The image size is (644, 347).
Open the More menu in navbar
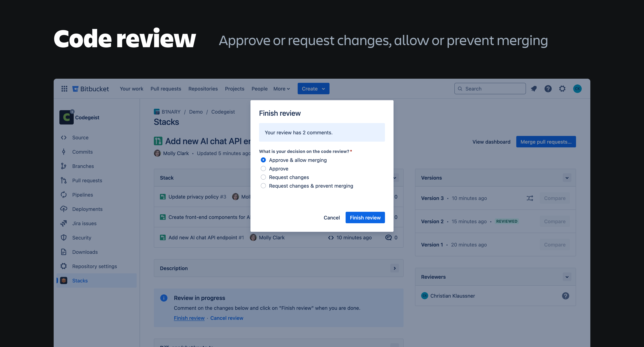point(282,89)
